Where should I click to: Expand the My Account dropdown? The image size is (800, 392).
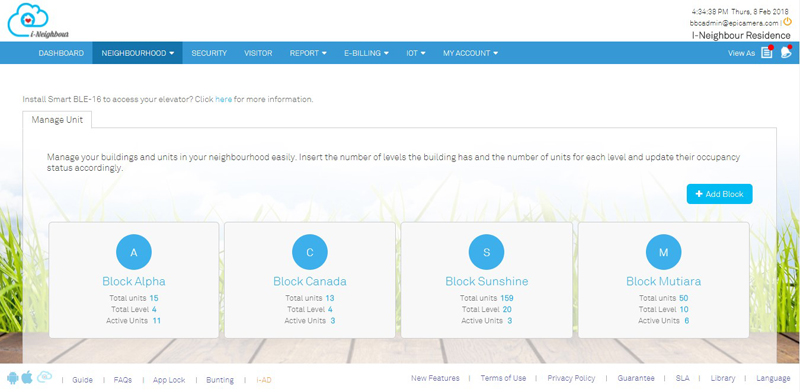pyautogui.click(x=470, y=53)
